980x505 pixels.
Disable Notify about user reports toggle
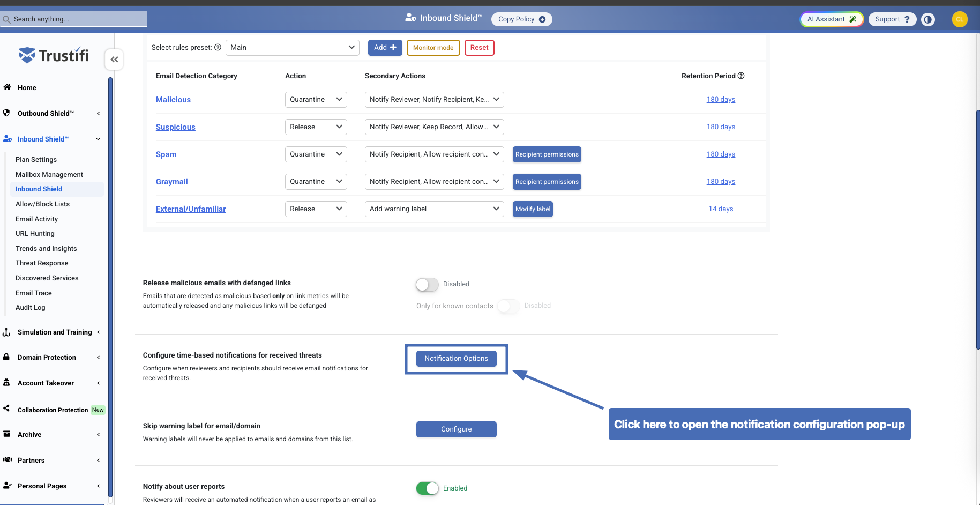tap(427, 488)
